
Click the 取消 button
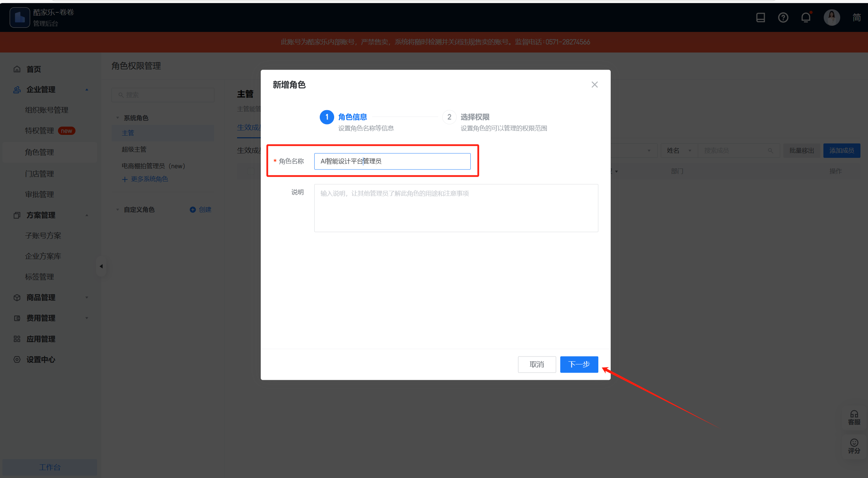pyautogui.click(x=537, y=364)
